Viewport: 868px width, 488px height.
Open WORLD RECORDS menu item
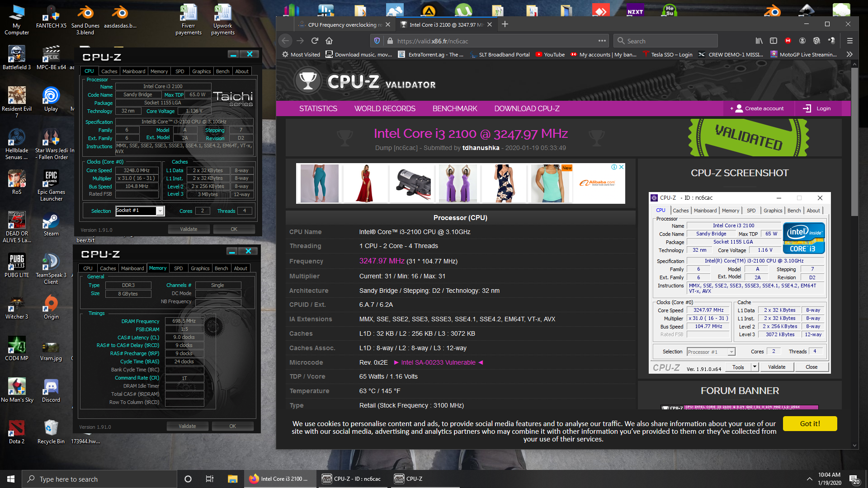[x=385, y=108]
